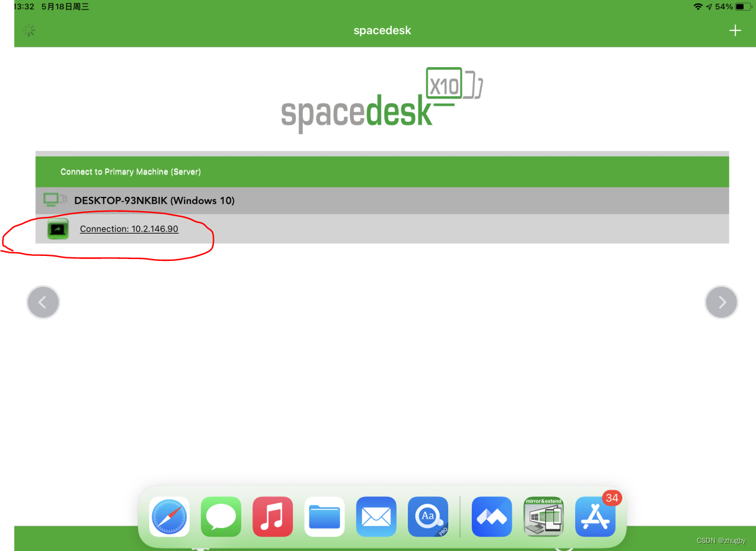Click the spacedesk X10 logo
The width and height of the screenshot is (756, 551).
click(x=382, y=99)
